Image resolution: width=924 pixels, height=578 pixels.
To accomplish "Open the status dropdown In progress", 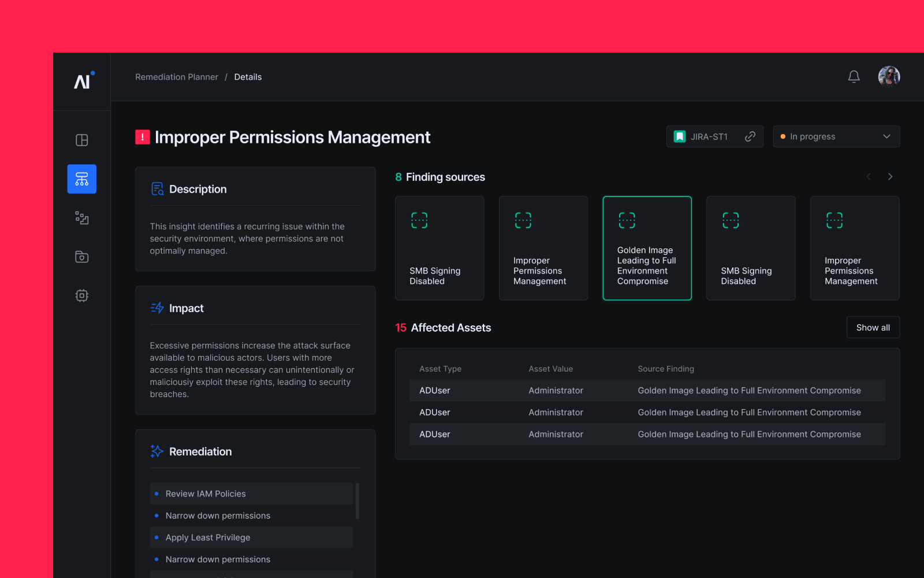I will click(x=836, y=136).
